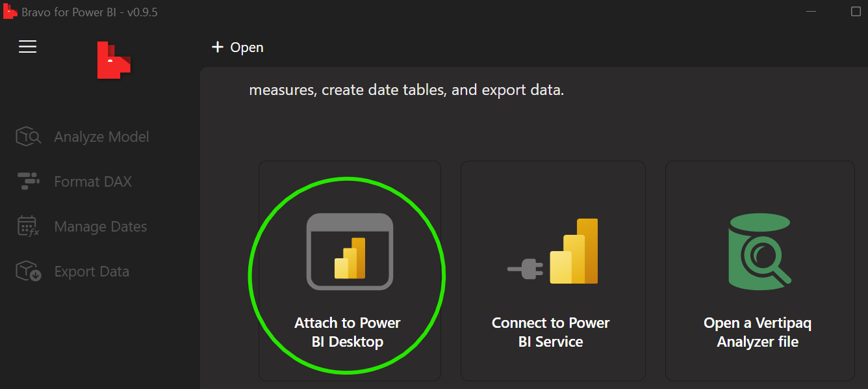Click the Bravo icon in the title bar
868x389 pixels.
coord(10,11)
